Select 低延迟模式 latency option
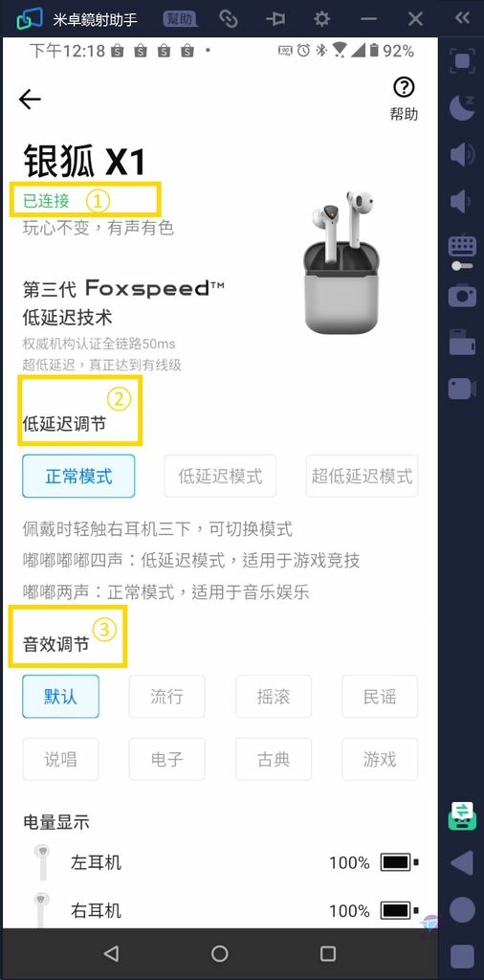This screenshot has width=484, height=980. pos(220,477)
